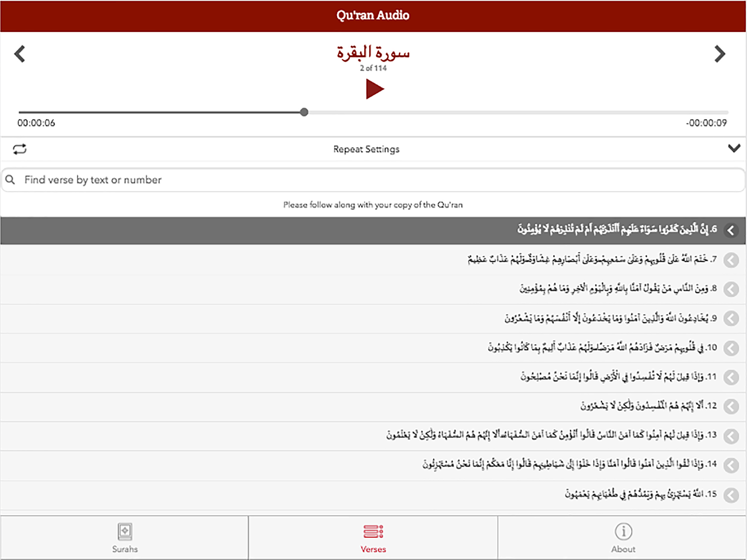This screenshot has height=560, width=747.
Task: Open the About tab
Action: click(623, 537)
